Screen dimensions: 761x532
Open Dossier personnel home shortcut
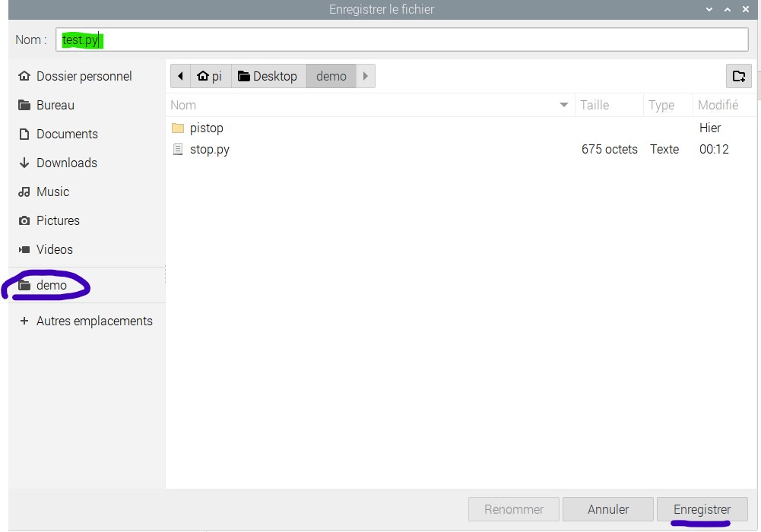point(84,76)
